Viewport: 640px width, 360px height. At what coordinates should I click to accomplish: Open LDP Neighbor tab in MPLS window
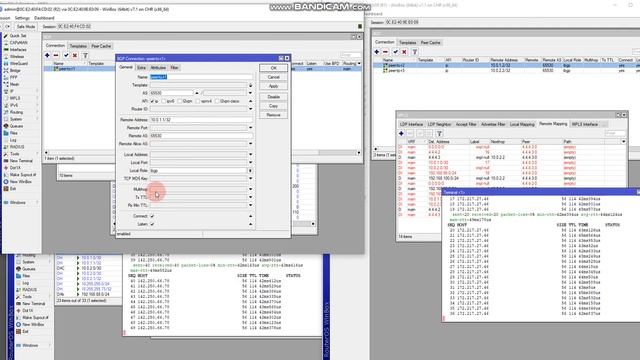pyautogui.click(x=439, y=124)
